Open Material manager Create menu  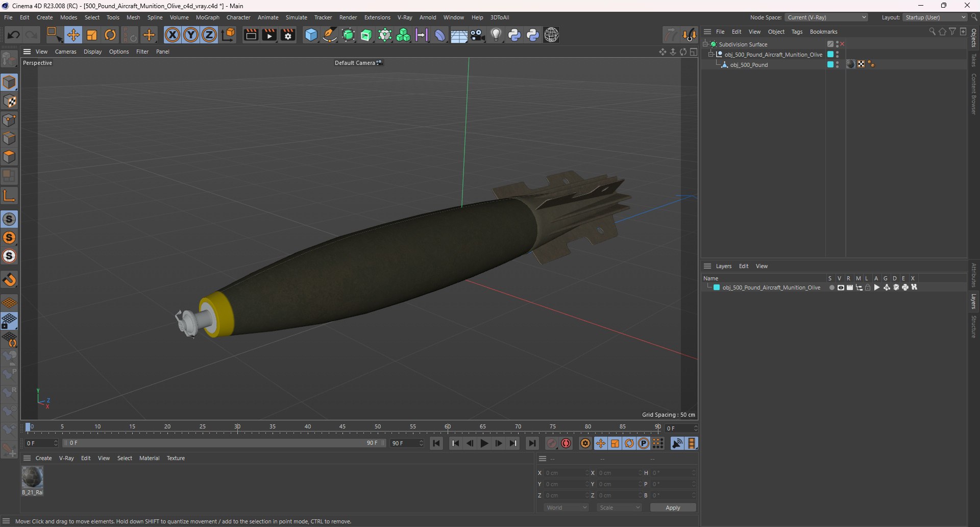coord(43,458)
